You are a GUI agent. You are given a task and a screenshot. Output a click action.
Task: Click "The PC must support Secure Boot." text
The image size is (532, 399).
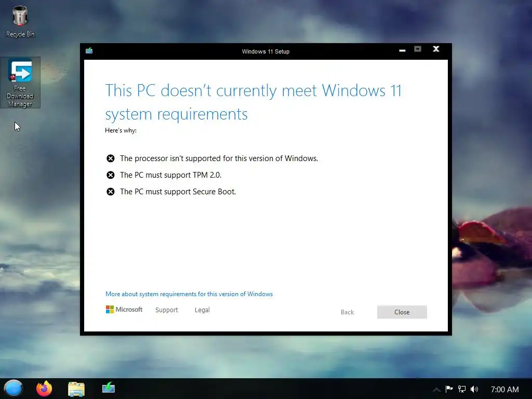point(178,192)
